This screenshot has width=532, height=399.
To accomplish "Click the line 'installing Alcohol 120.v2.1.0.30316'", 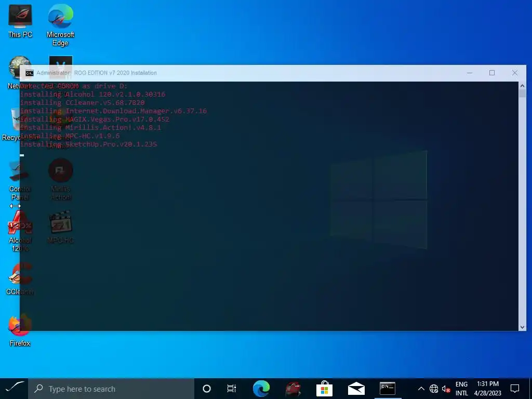I will pyautogui.click(x=92, y=95).
